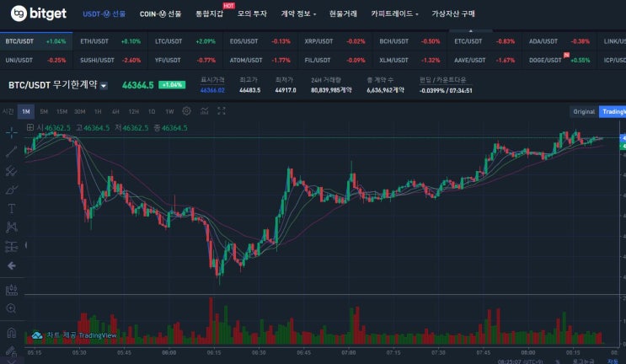Image resolution: width=626 pixels, height=364 pixels.
Task: Select the ETC/USDT ticker
Action: point(484,41)
